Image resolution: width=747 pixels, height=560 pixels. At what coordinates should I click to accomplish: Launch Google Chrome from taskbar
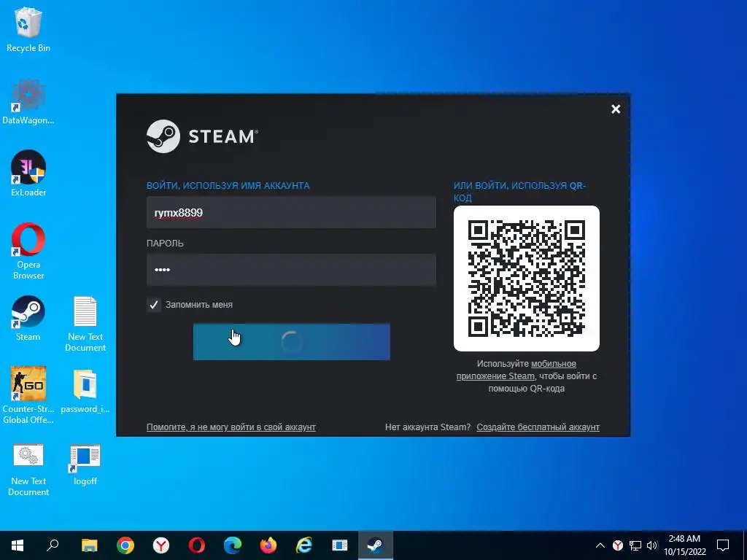(x=125, y=545)
